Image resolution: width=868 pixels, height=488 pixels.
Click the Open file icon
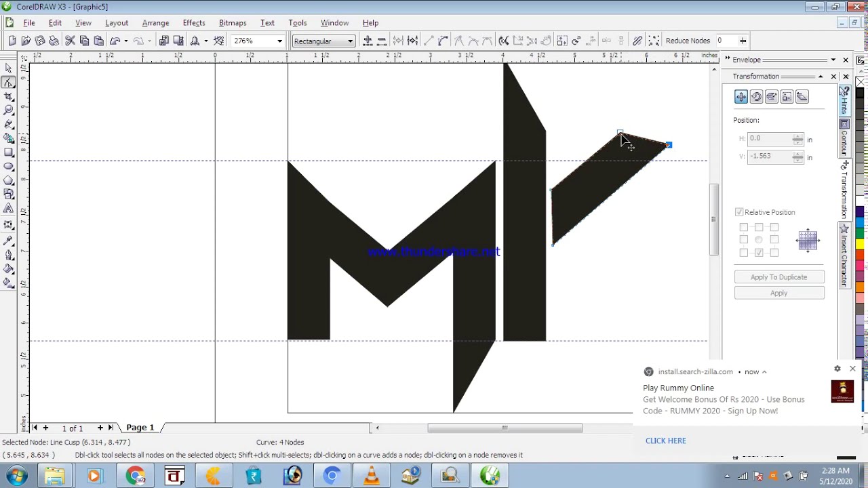click(26, 41)
